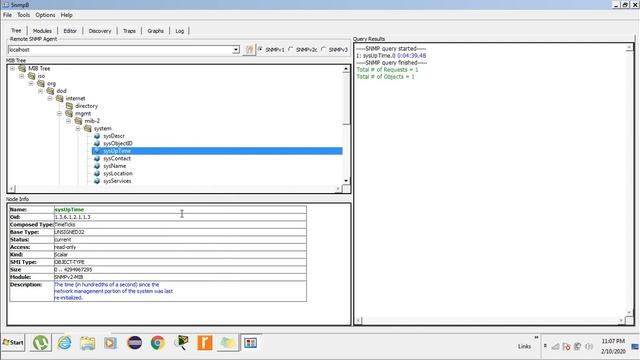Open the Help menu
The width and height of the screenshot is (640, 360).
67,15
